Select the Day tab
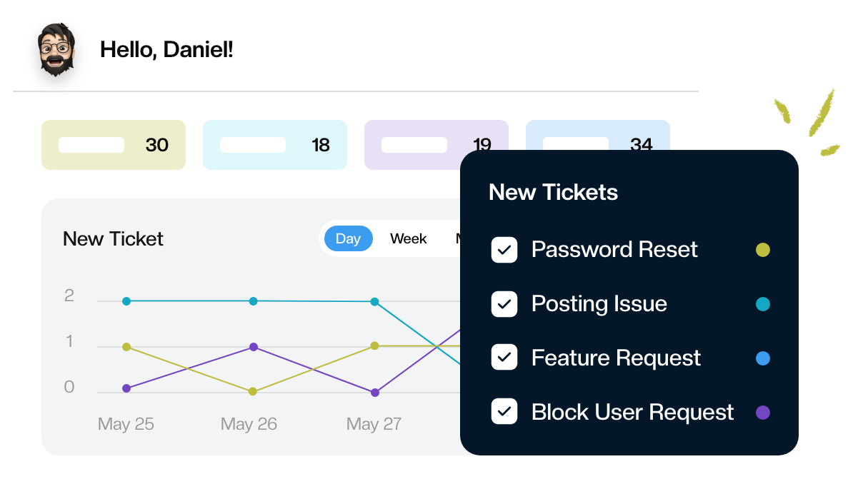 [x=349, y=238]
